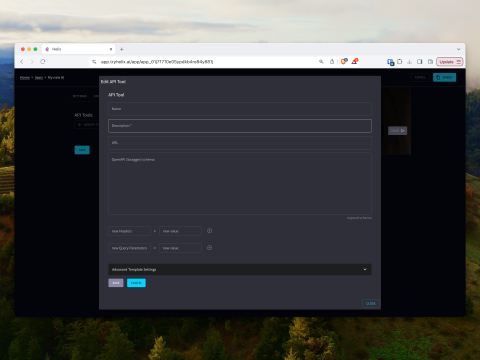Focus the New Headers name field
The height and width of the screenshot is (360, 480).
click(x=129, y=231)
